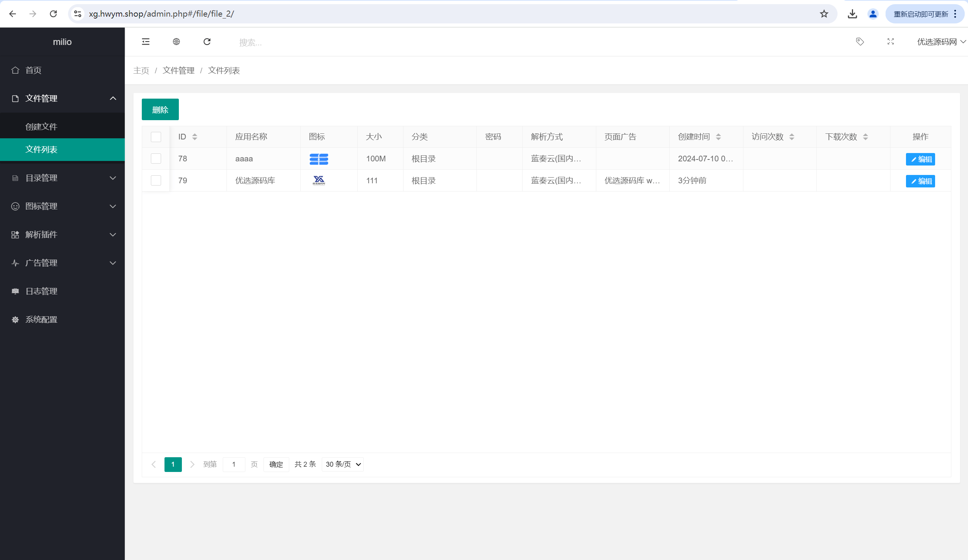Click 主页 breadcrumb link
The height and width of the screenshot is (560, 968).
coord(141,71)
